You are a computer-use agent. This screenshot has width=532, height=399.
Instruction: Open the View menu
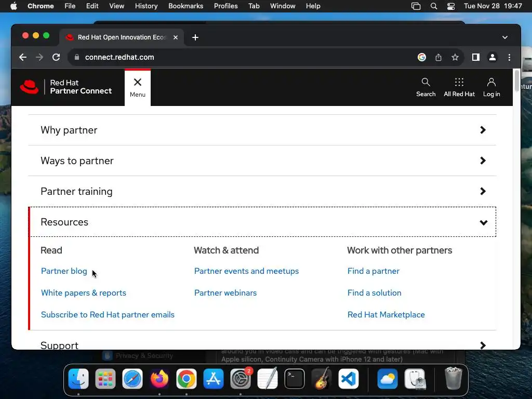point(116,6)
